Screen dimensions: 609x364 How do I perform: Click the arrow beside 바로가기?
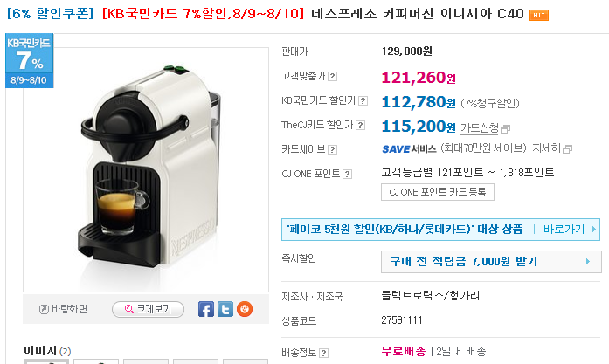coord(593,230)
